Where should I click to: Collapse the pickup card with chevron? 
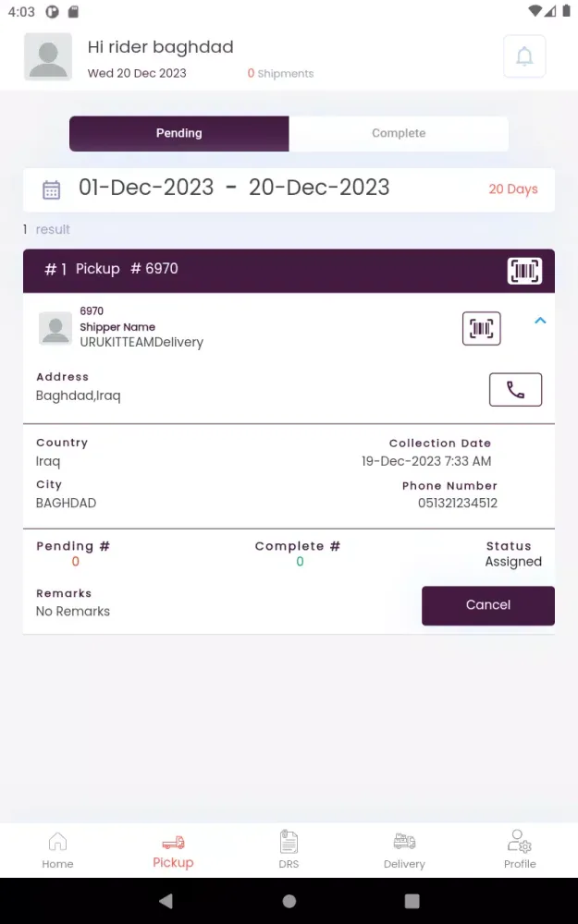(x=540, y=321)
